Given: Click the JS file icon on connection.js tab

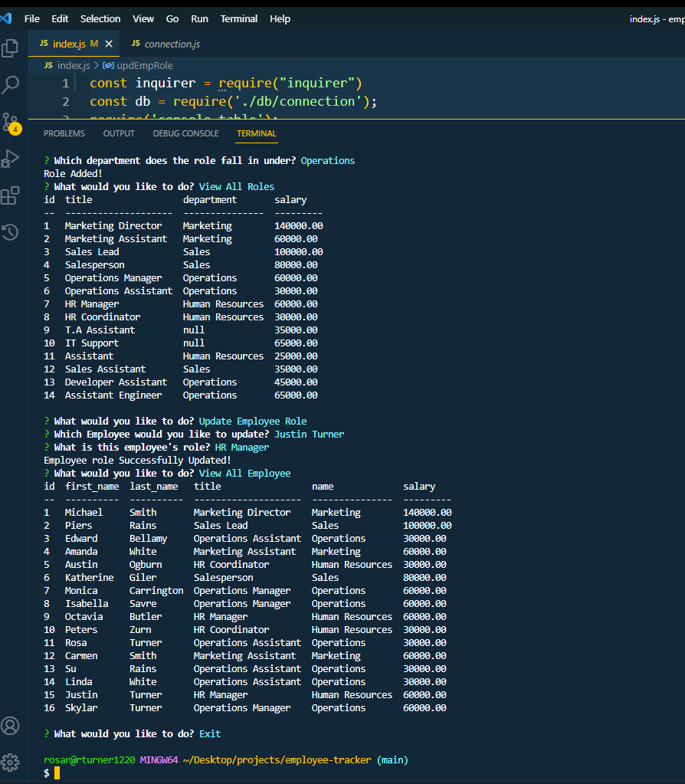Looking at the screenshot, I should click(136, 44).
